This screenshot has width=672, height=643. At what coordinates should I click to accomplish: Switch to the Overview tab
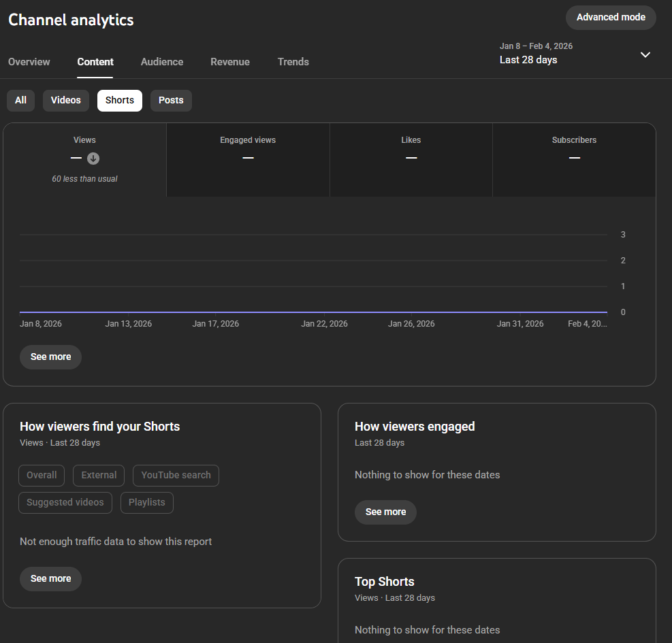point(29,62)
